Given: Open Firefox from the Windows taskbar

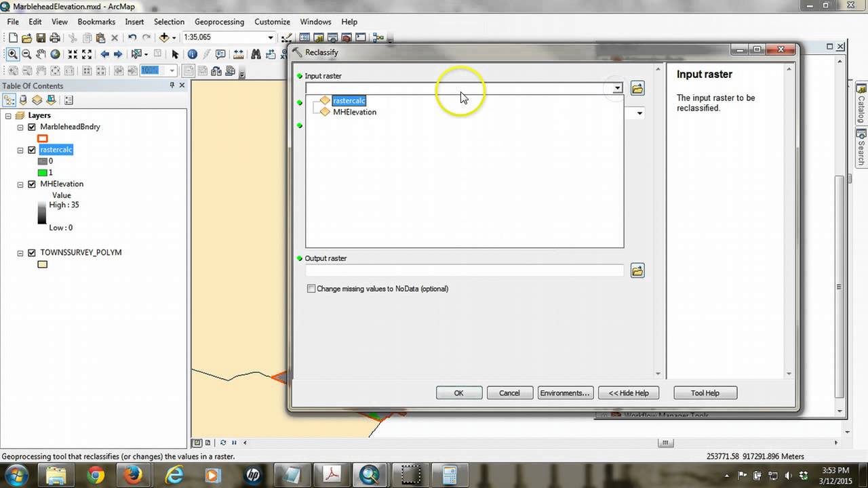Looking at the screenshot, I should pos(134,475).
